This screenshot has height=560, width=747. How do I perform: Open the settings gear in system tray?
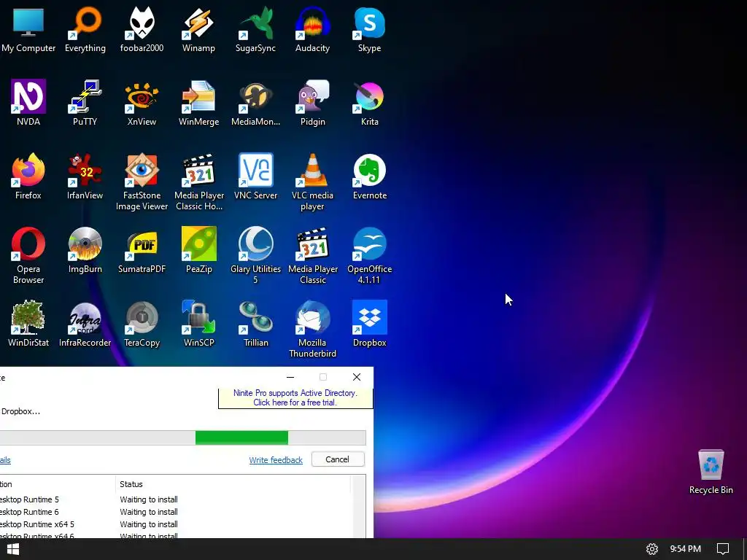coord(652,549)
